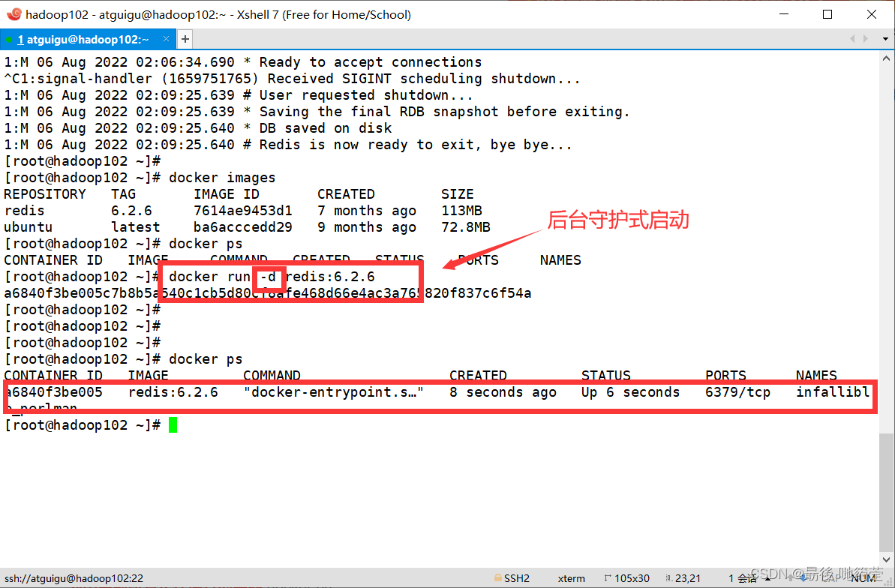The width and height of the screenshot is (895, 588).
Task: Click the 'latest' tag of ubuntu image
Action: tap(136, 227)
